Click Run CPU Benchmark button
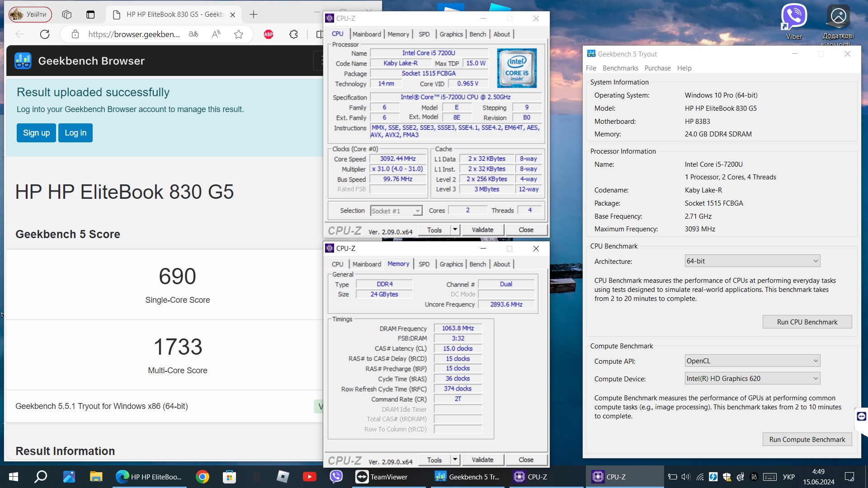The image size is (868, 488). [x=807, y=322]
